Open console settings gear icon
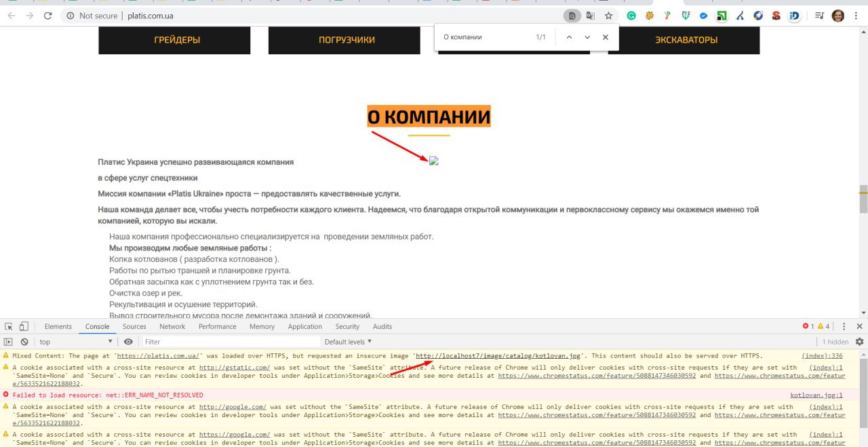Screen dimensions: 868x447 (859, 342)
